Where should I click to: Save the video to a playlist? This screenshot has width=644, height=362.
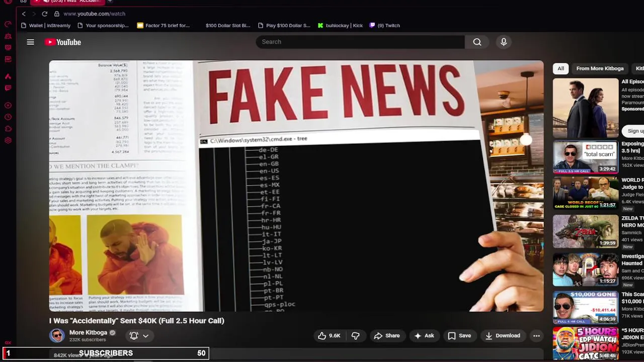tap(459, 336)
